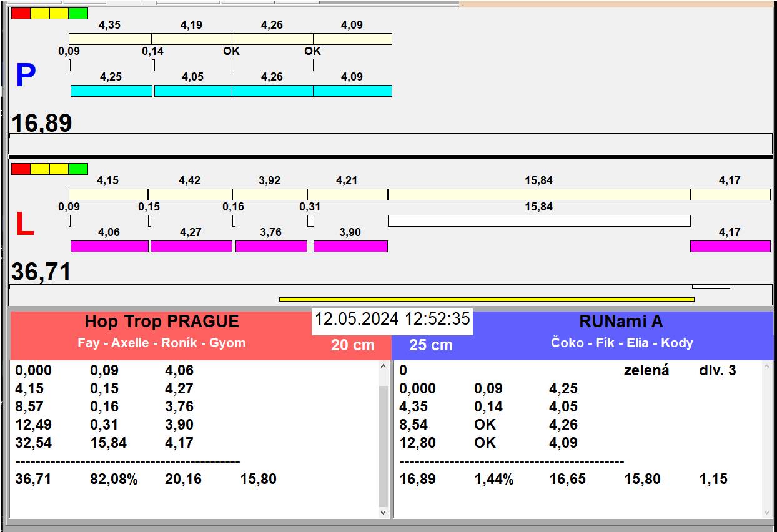Click the Hop Trop PRAGUE team header
Image resolution: width=777 pixels, height=532 pixels.
coord(162,322)
